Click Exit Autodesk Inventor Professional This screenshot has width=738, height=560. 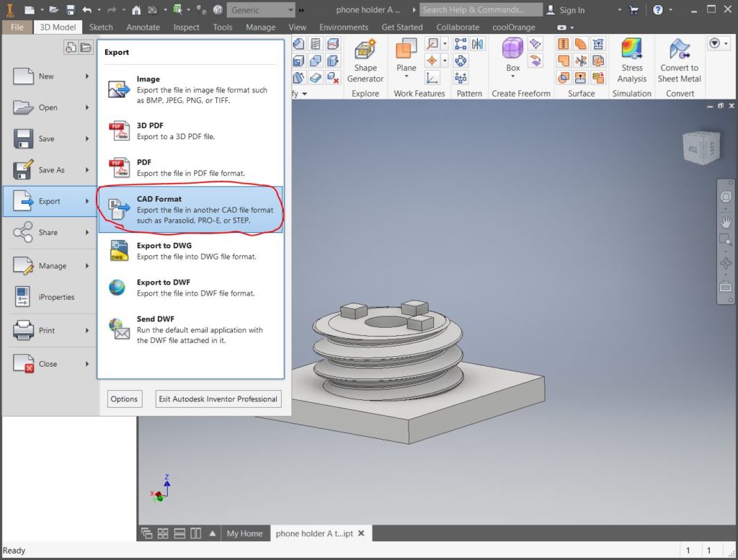tap(218, 399)
